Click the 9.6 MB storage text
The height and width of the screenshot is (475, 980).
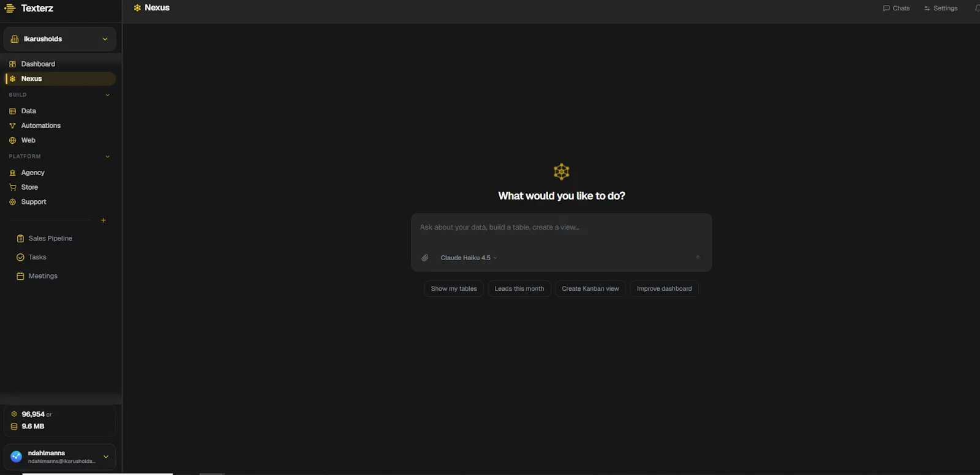click(x=33, y=427)
